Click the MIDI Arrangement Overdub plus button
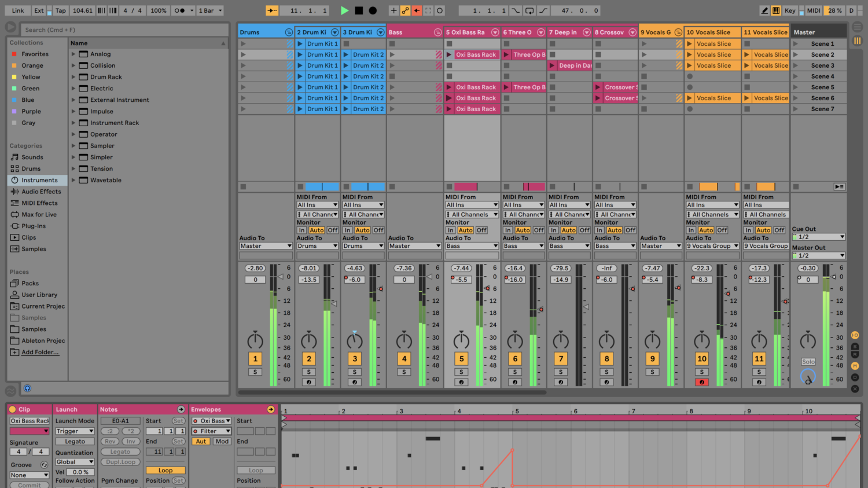The width and height of the screenshot is (868, 488). [393, 10]
